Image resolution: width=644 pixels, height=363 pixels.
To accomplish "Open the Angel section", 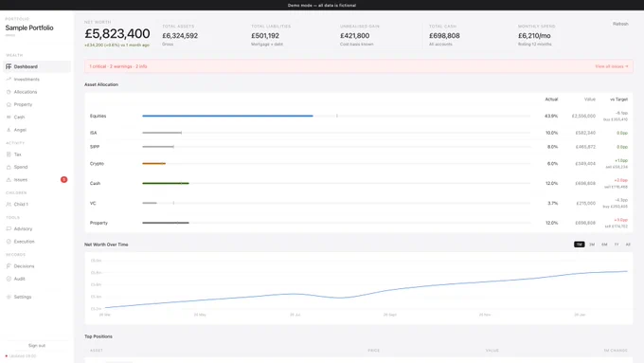I will click(x=37, y=130).
